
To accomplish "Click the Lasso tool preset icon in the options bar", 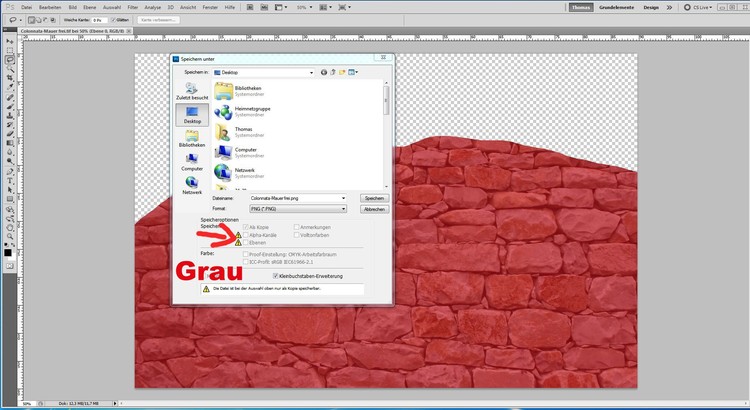I will click(15, 20).
